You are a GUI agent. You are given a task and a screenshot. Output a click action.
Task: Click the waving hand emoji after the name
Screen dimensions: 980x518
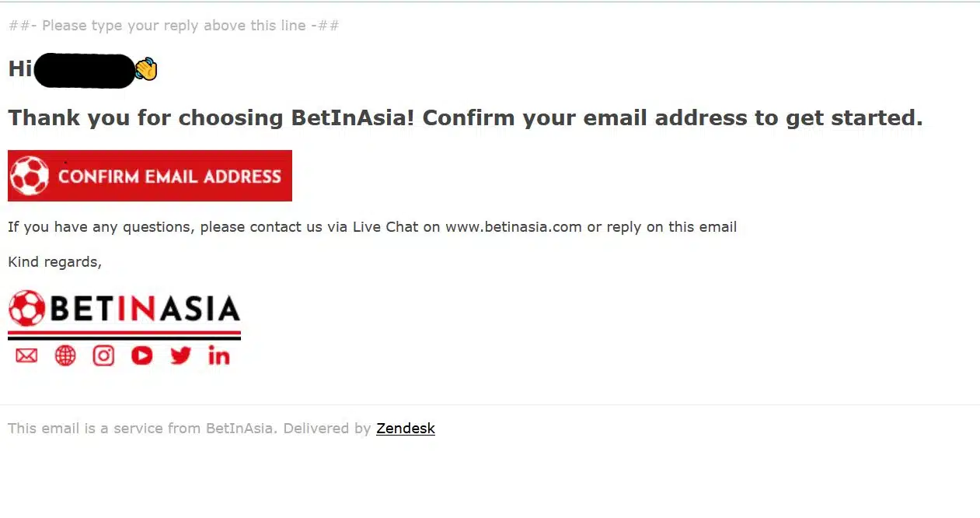click(146, 69)
